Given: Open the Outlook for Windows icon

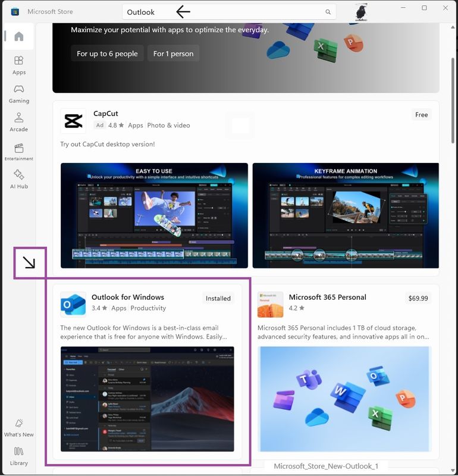Looking at the screenshot, I should click(x=73, y=305).
